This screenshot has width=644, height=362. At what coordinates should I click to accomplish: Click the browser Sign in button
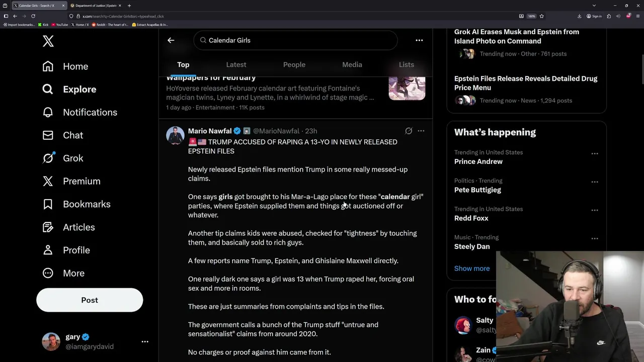[x=594, y=16]
